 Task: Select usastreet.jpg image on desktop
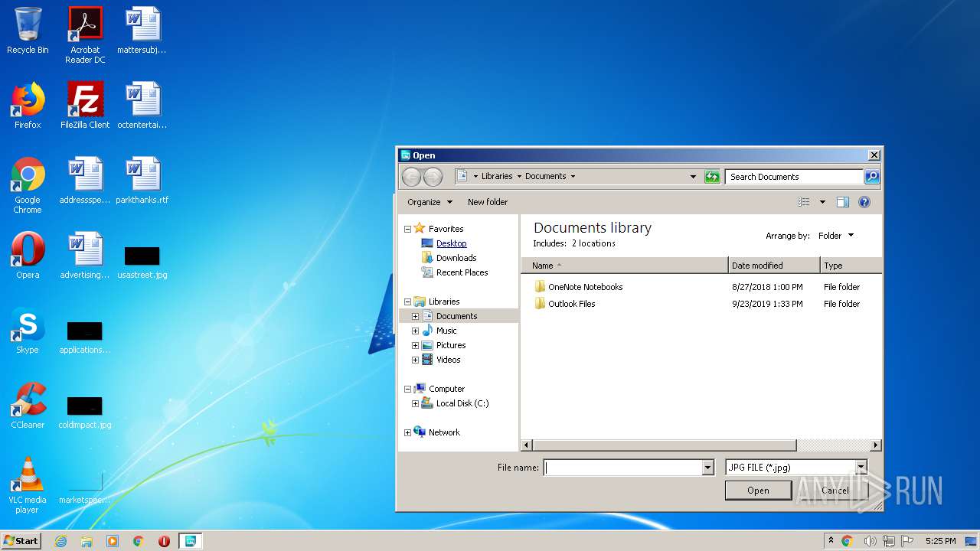coord(142,262)
